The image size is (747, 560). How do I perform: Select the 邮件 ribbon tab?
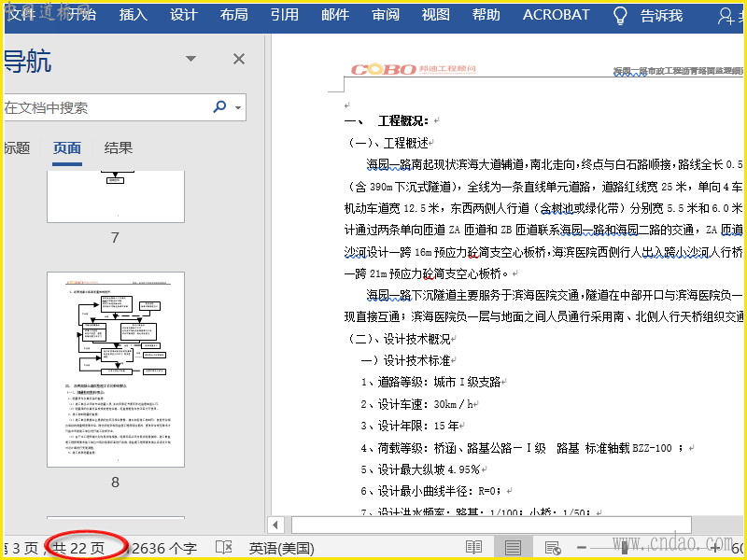335,15
